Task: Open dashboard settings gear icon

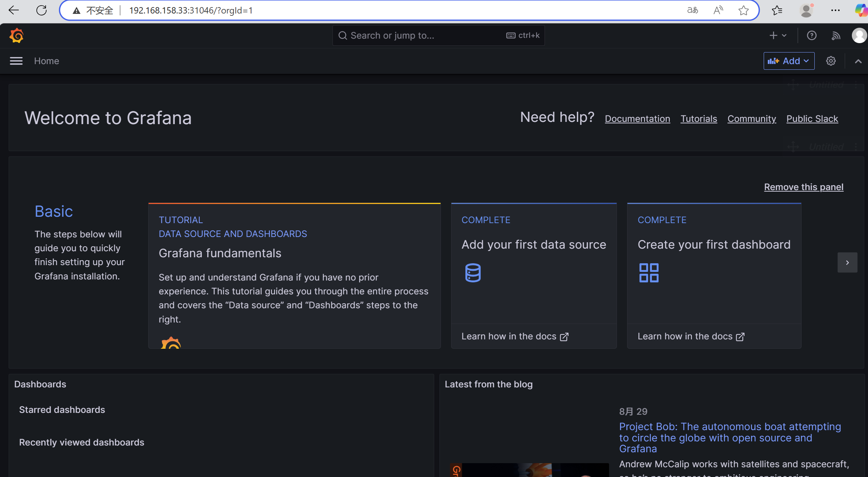Action: pyautogui.click(x=831, y=61)
